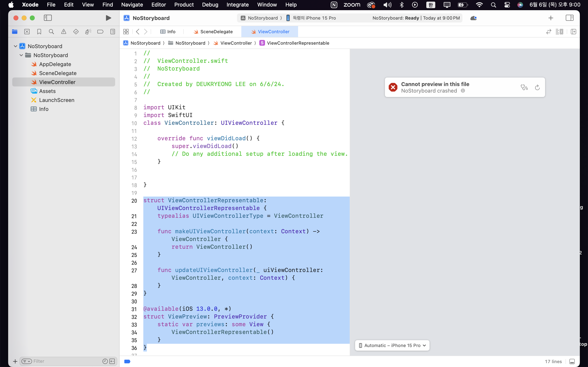Click the preview diagnostics stethoscope icon
Screen dimensions: 588x367
point(524,87)
